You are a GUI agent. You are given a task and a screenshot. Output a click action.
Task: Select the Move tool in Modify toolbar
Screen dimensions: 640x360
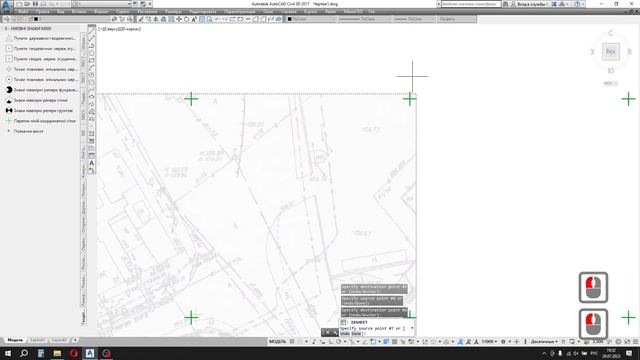point(179,19)
